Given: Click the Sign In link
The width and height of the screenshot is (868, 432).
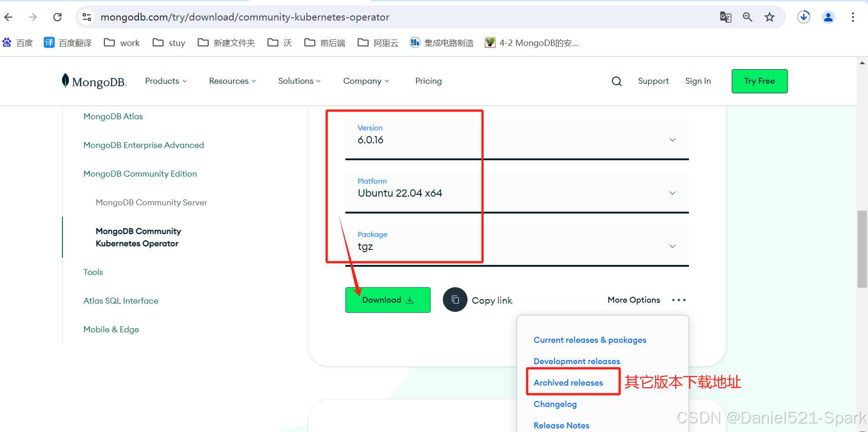Looking at the screenshot, I should tap(698, 81).
